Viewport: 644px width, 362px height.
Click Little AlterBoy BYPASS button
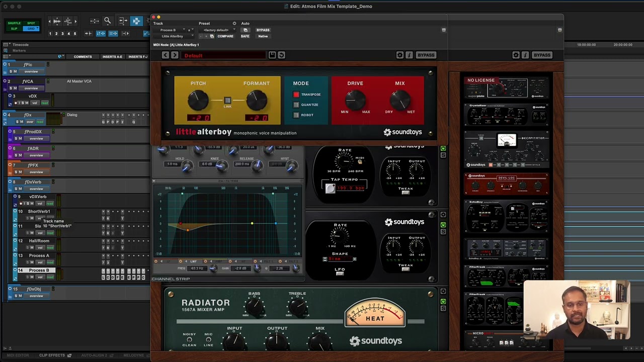click(426, 55)
